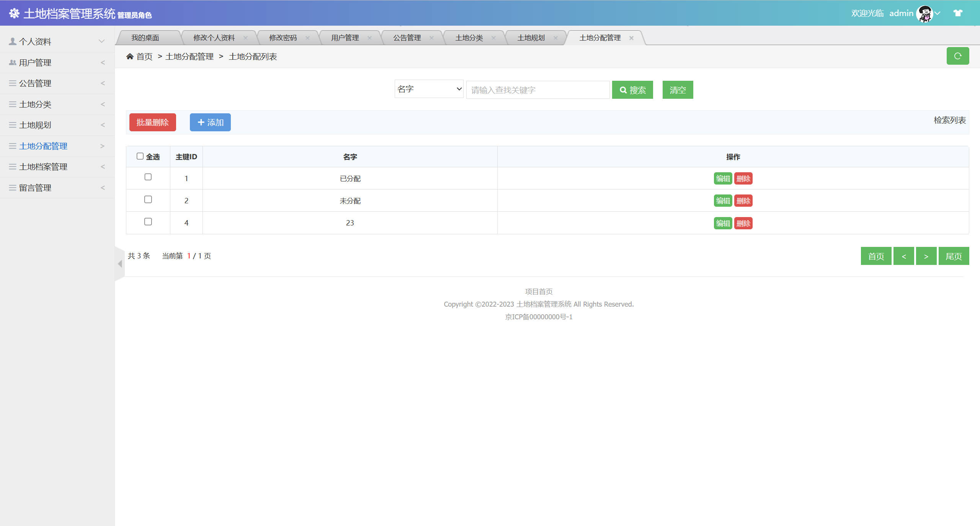This screenshot has width=980, height=526.
Task: Open the admin account dropdown arrow
Action: point(937,13)
